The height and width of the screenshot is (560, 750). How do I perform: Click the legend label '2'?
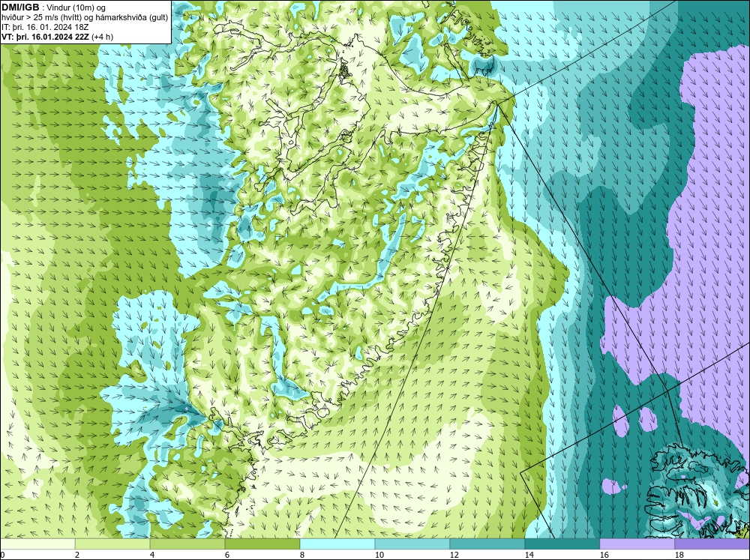[77, 555]
